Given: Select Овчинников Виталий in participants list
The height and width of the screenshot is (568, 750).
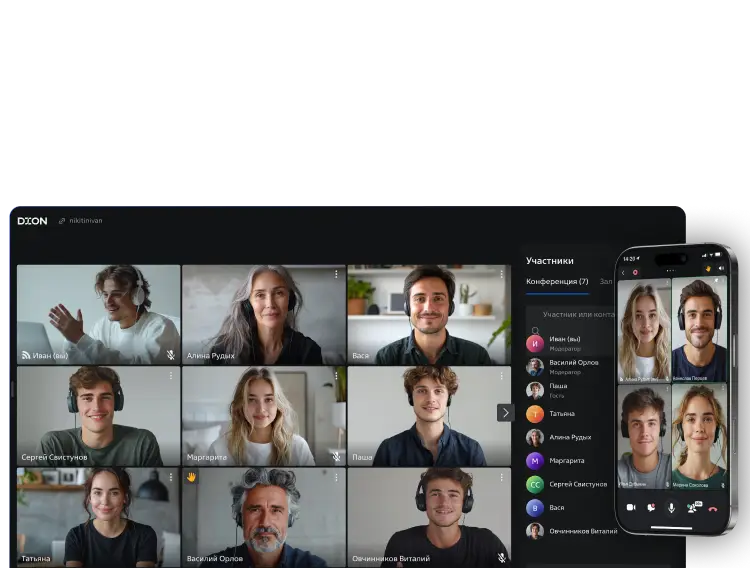Looking at the screenshot, I should click(x=570, y=531).
